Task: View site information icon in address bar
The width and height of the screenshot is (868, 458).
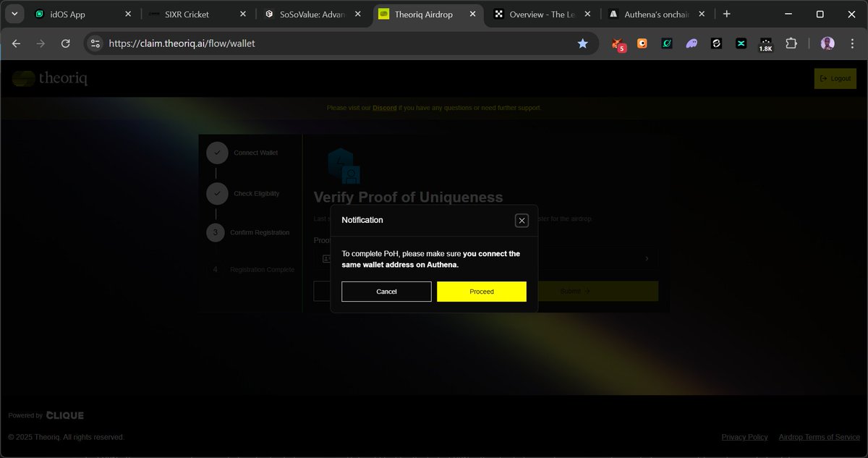Action: [x=95, y=43]
